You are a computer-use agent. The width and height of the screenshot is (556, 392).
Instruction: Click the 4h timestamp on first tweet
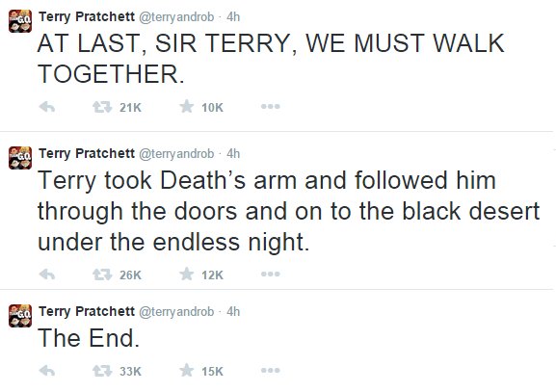pos(233,16)
